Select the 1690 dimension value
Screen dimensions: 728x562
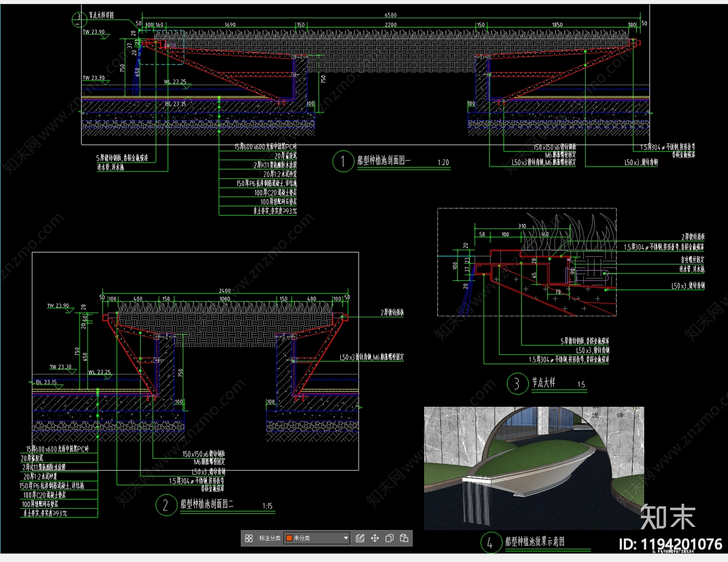pyautogui.click(x=230, y=25)
